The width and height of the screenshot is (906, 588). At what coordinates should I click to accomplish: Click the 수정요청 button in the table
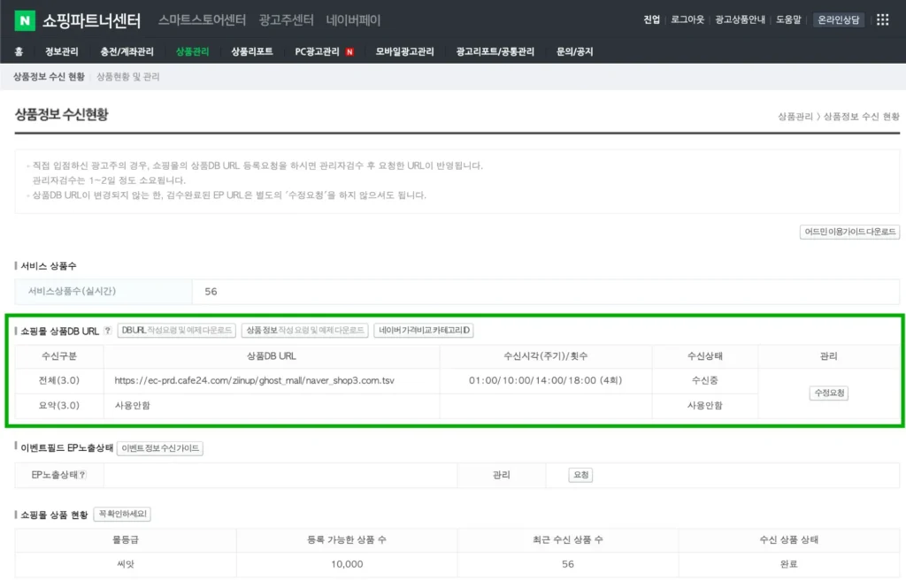831,393
